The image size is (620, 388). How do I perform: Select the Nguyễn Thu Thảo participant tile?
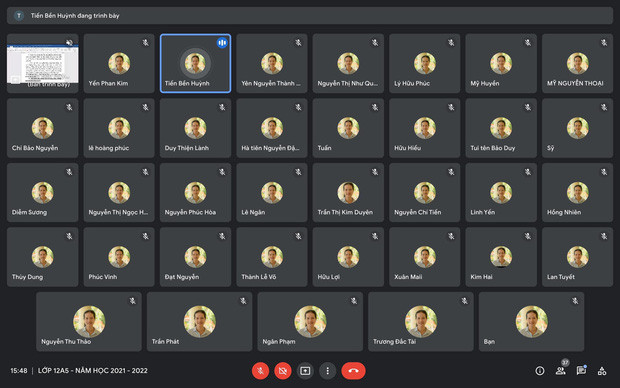click(89, 322)
